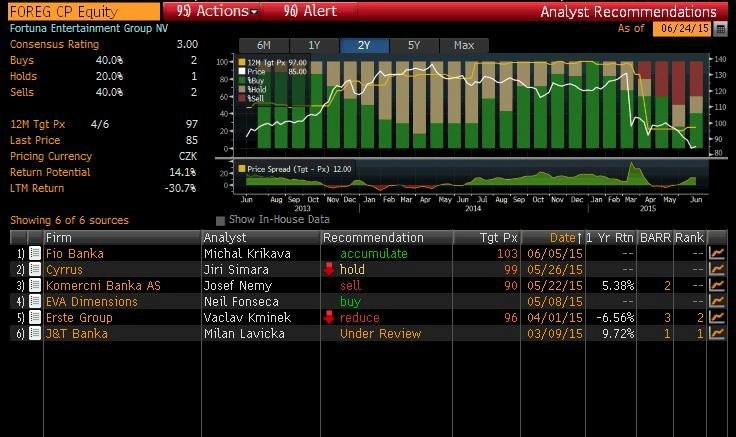Show chart icon for the EVA Dimensions row
Image resolution: width=736 pixels, height=437 pixels.
[717, 301]
